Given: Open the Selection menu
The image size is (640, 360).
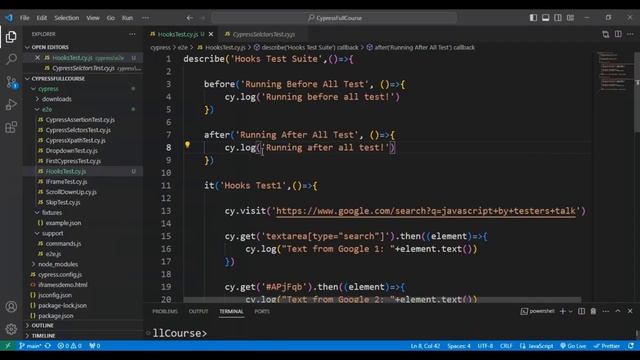Looking at the screenshot, I should 67,18.
